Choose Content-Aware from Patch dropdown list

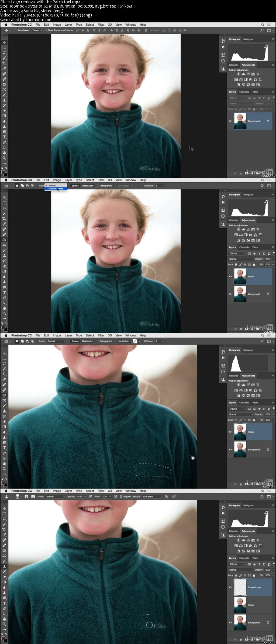pyautogui.click(x=56, y=189)
